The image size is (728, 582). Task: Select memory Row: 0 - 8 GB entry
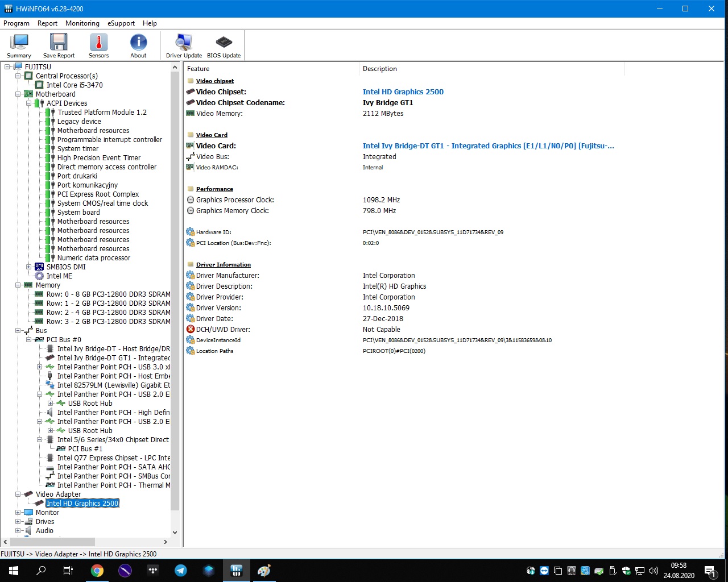[108, 294]
